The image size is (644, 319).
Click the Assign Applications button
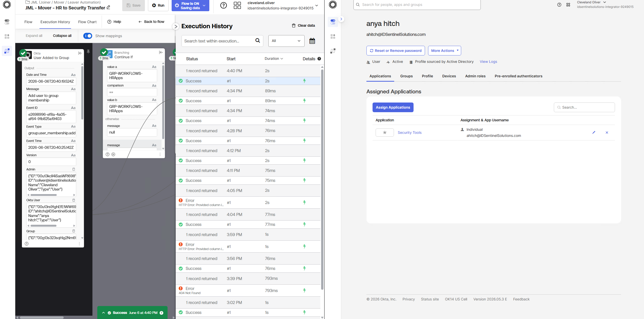pos(393,107)
